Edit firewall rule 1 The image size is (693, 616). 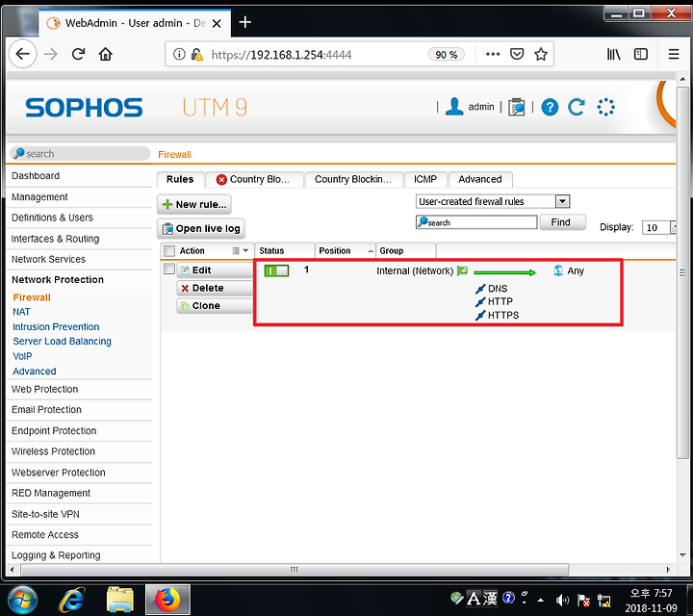point(215,270)
